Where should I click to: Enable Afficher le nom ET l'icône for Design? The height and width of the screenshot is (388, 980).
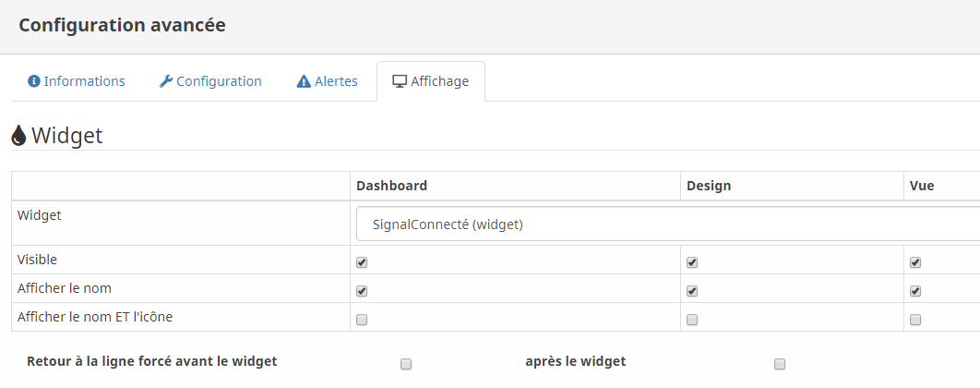[692, 320]
